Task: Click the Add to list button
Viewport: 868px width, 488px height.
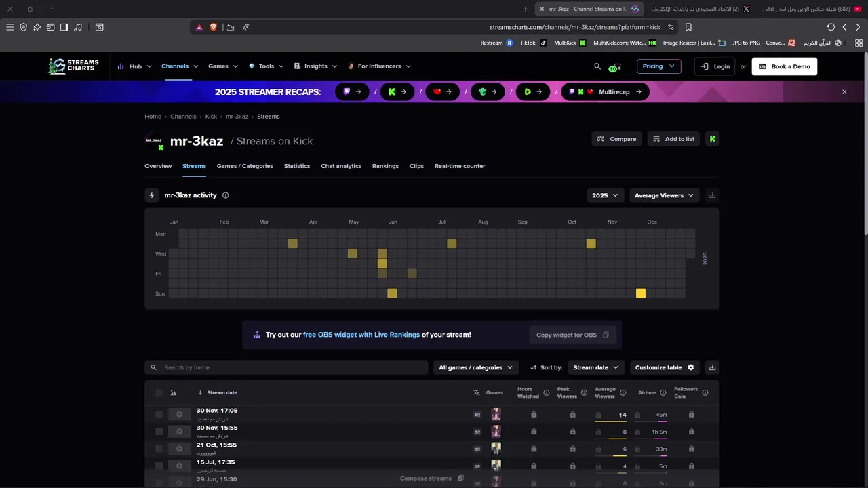Action: click(x=673, y=139)
